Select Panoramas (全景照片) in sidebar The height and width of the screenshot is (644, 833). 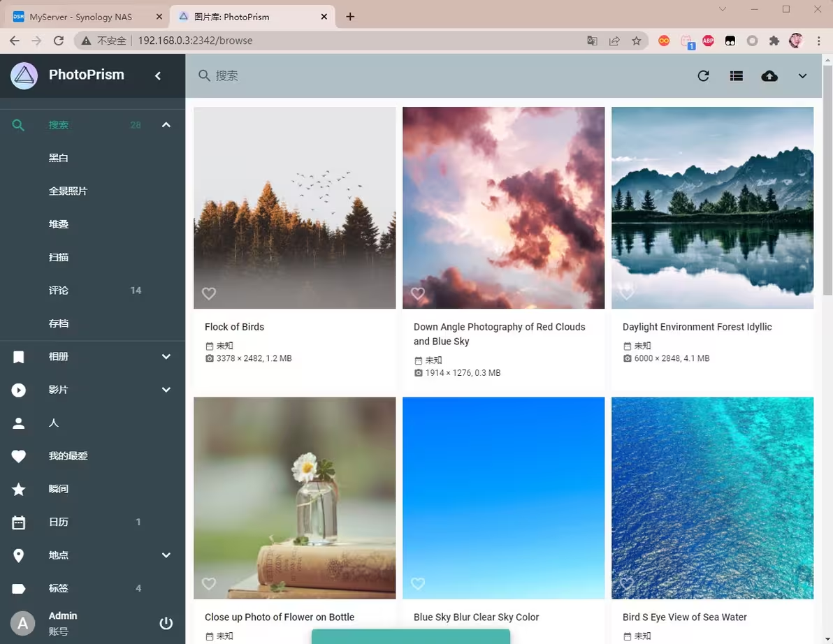[x=68, y=191]
